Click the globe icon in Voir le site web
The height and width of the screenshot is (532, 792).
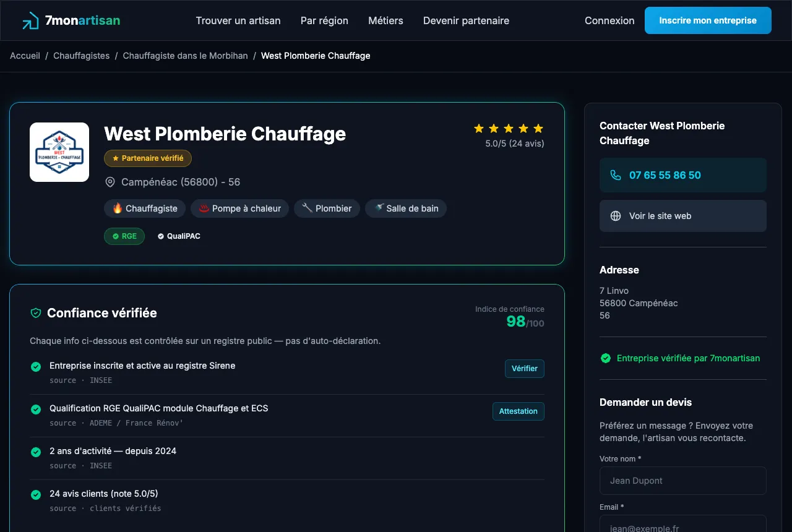[616, 216]
